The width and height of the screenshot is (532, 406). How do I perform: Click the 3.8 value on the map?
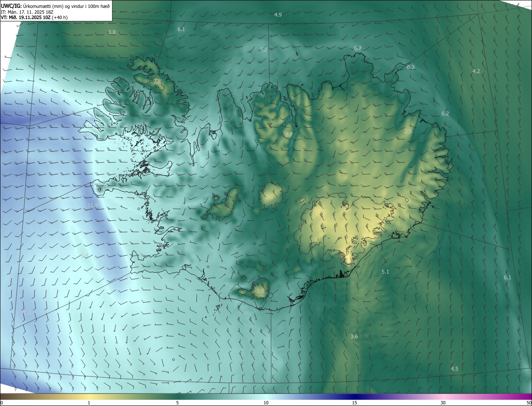[112, 32]
